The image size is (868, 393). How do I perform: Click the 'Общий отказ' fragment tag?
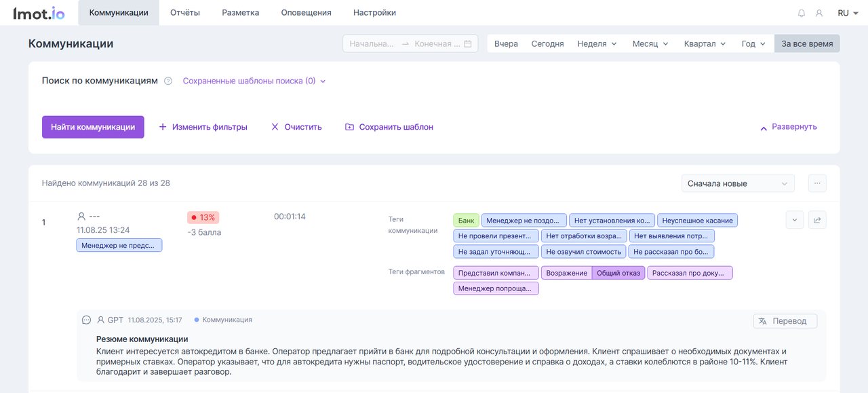[618, 273]
